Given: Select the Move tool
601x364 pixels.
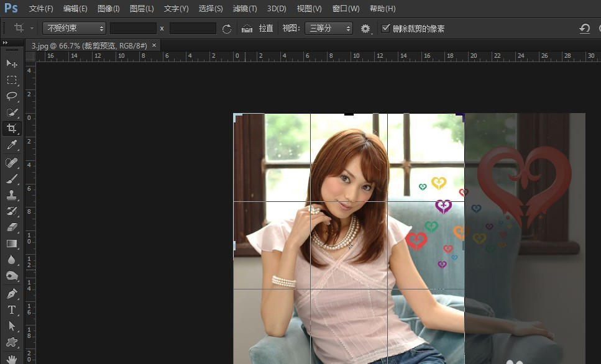Looking at the screenshot, I should (x=12, y=63).
